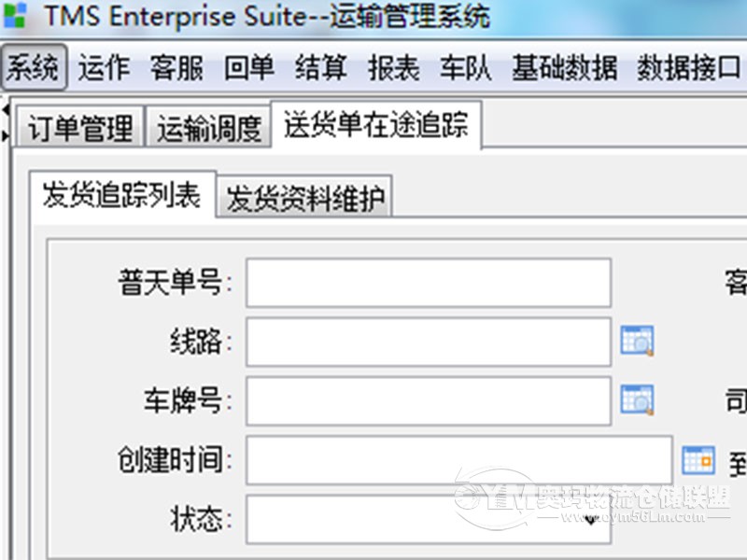
Task: Switch to the 运输调度 tab
Action: (208, 127)
